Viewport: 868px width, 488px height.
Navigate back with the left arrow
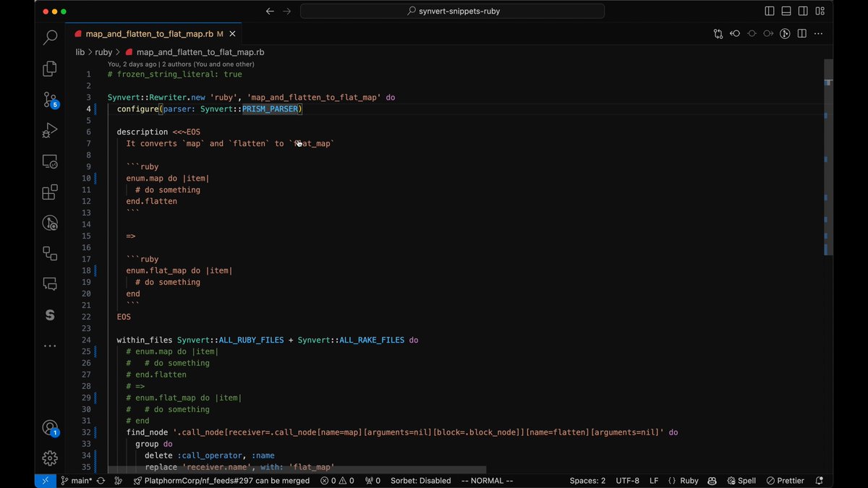270,12
